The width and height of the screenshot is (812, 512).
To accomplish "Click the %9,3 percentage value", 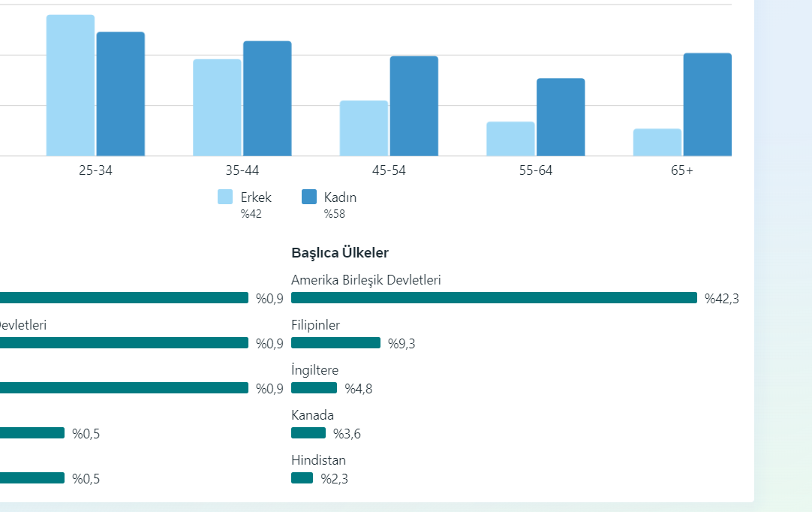I will point(401,344).
